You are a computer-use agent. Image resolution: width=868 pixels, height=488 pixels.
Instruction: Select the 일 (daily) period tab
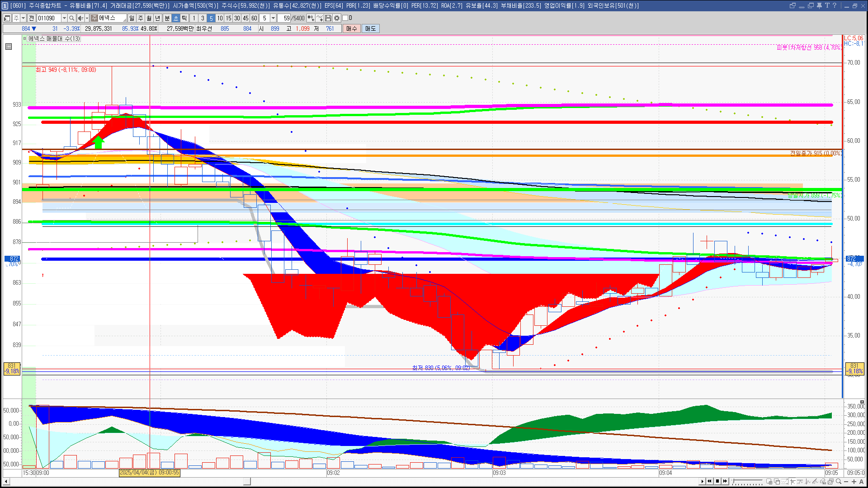[x=132, y=18]
